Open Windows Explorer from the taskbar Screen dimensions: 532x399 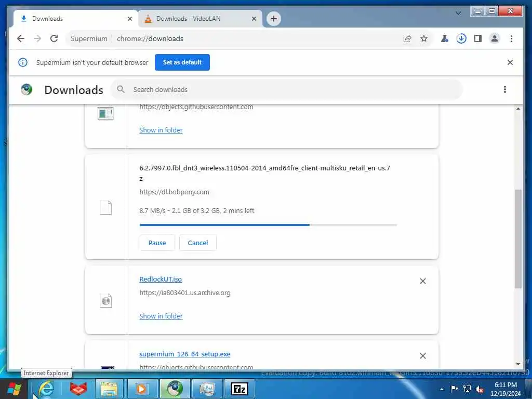110,389
